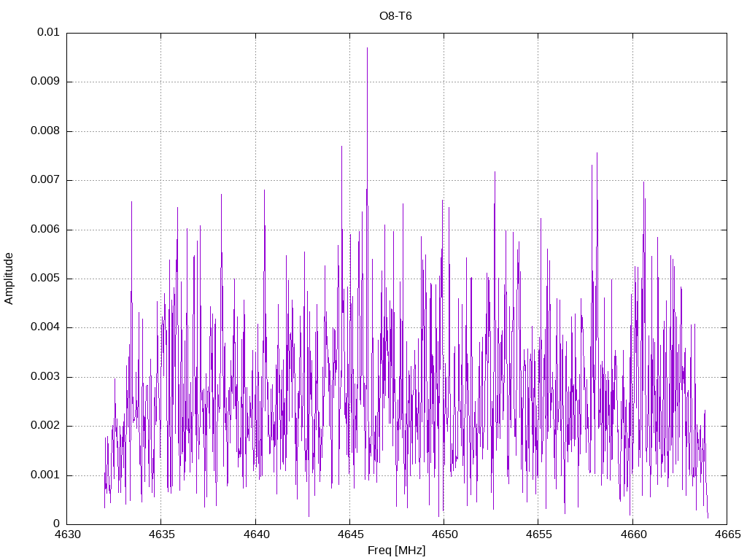This screenshot has width=747, height=560.
Task: Click the 4655 x-axis tick label
Action: (539, 534)
